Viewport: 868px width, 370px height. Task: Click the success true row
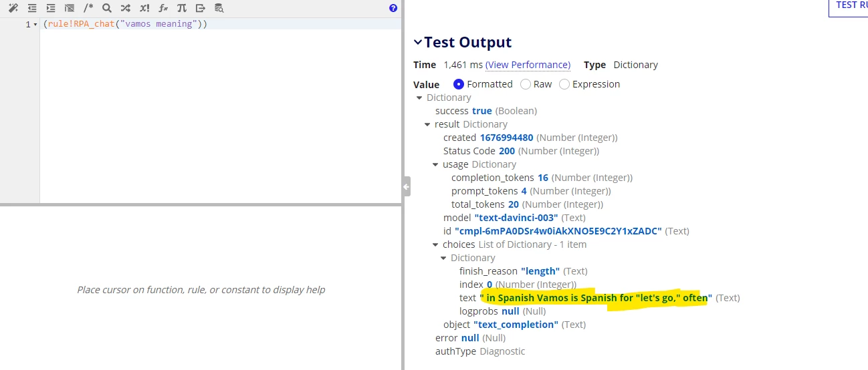click(486, 111)
